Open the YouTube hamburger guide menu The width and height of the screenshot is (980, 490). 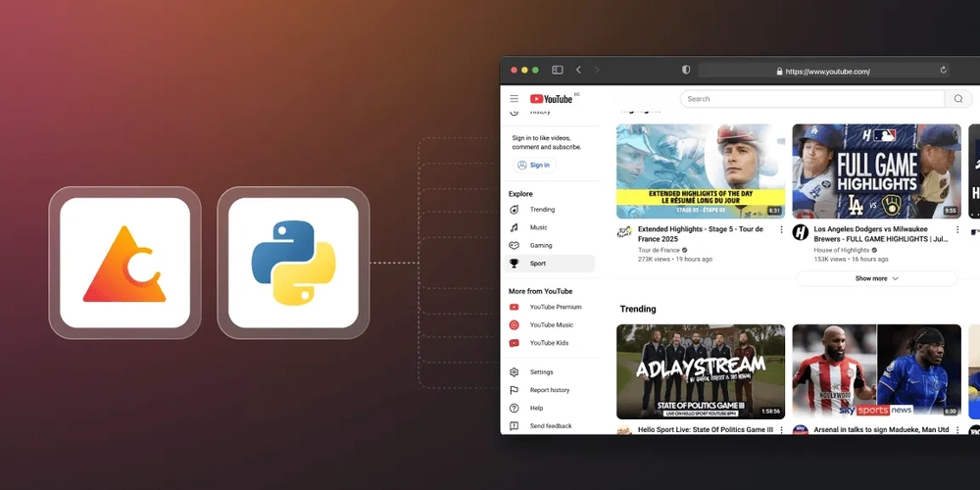[x=514, y=99]
